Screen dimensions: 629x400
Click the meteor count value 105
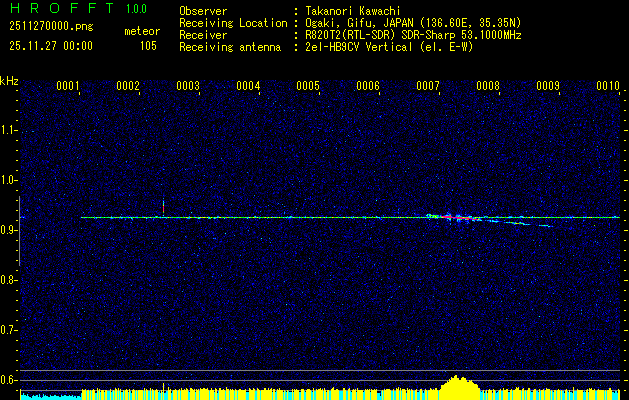tap(148, 46)
